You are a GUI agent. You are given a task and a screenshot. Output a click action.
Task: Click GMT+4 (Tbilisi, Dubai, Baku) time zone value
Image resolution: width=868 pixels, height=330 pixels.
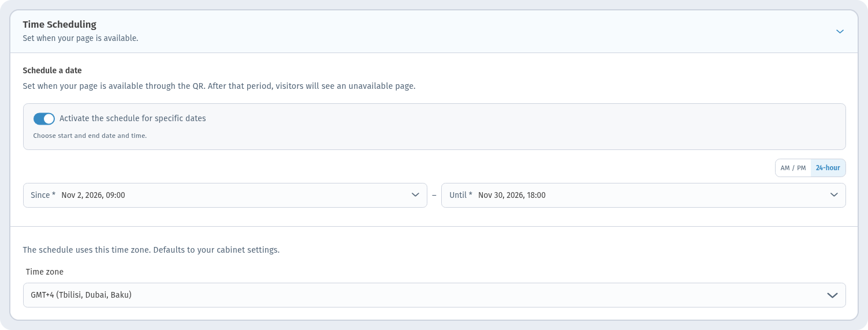81,295
